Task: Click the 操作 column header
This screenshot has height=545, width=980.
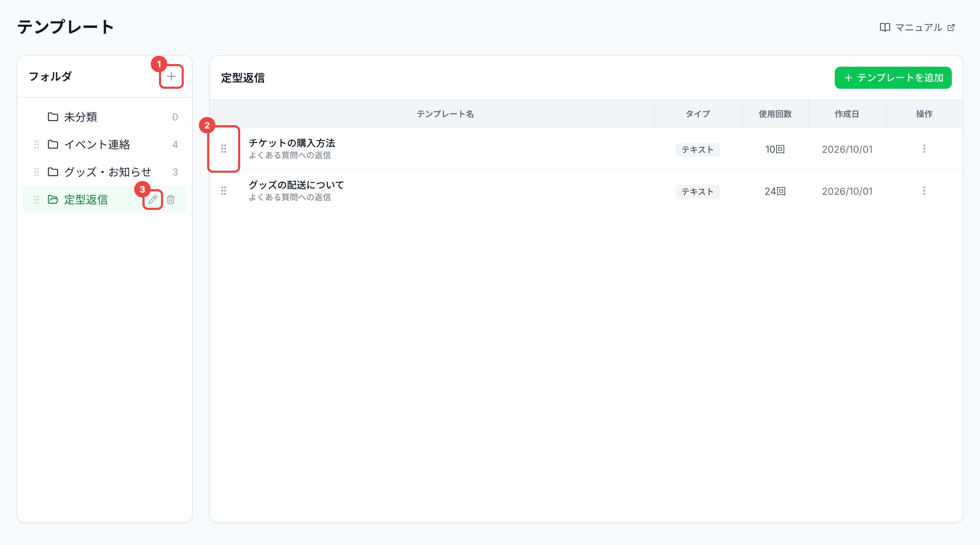Action: 924,114
